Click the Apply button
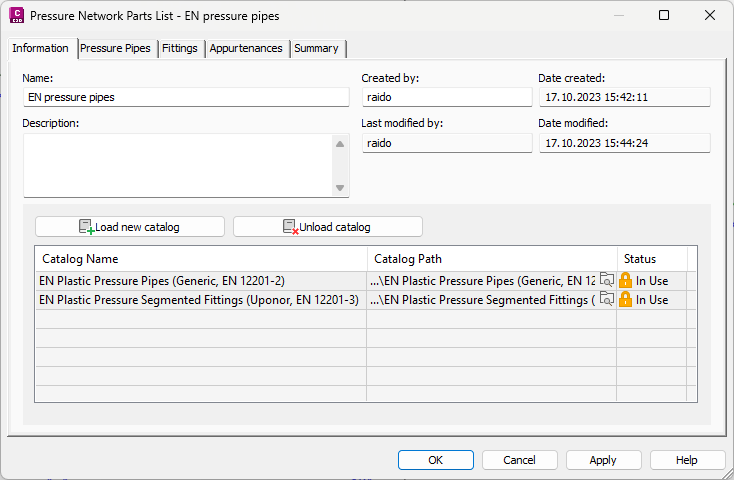The height and width of the screenshot is (480, 734). [603, 460]
